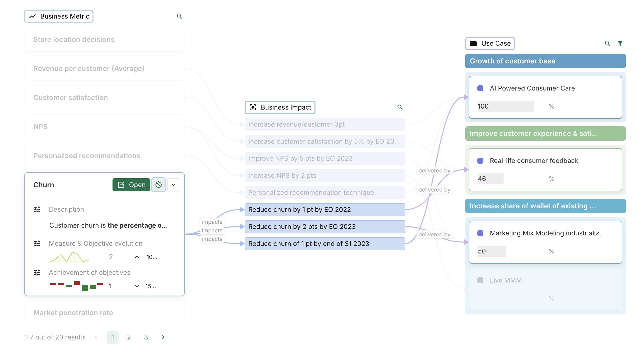Click the purple status dot on AI Powered Consumer Care
Screen dimensions: 644x357
480,88
